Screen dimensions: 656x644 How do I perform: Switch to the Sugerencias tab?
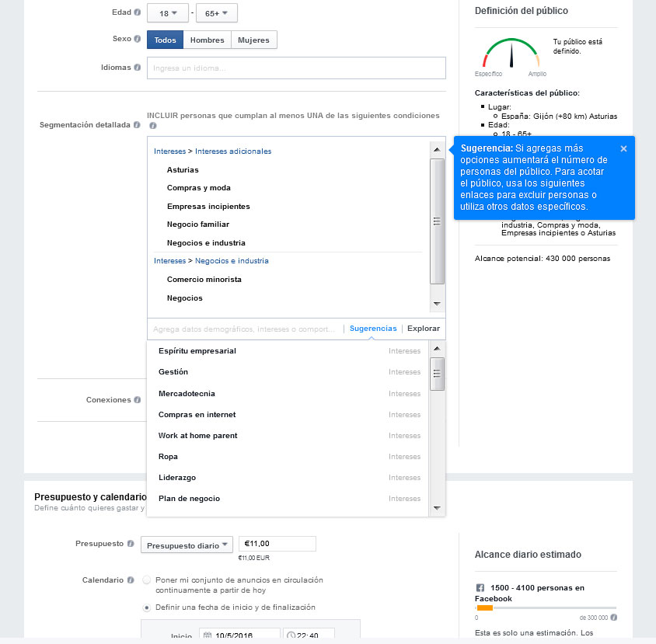click(373, 329)
